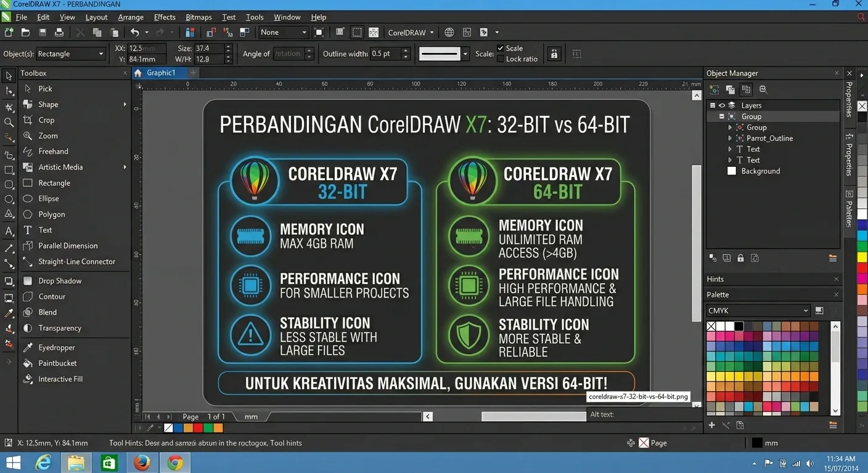Open the flyout arrow on the Shape row
868x473 pixels.
click(125, 105)
